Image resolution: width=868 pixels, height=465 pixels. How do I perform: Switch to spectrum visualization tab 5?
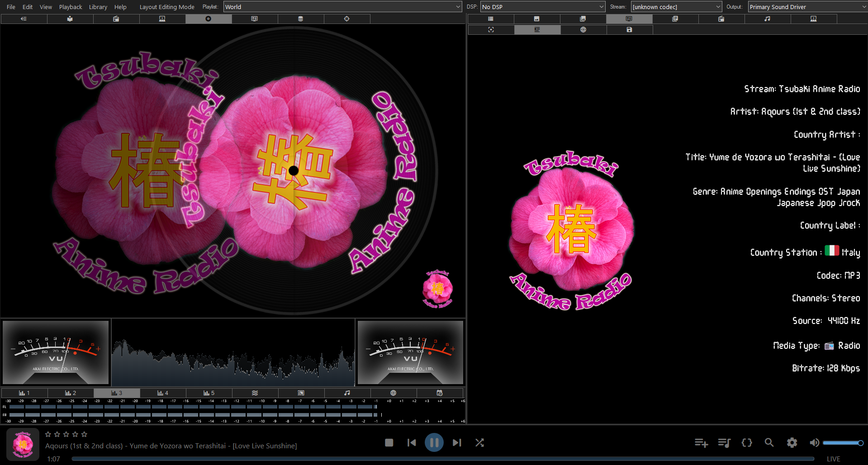click(209, 393)
